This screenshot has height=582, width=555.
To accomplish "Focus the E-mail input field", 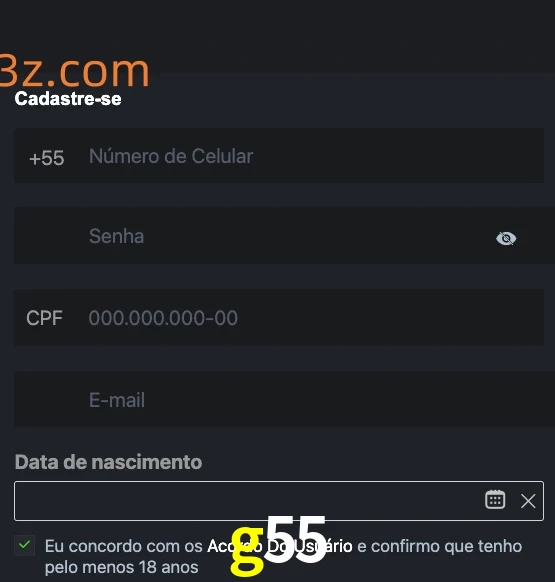I will coord(284,400).
